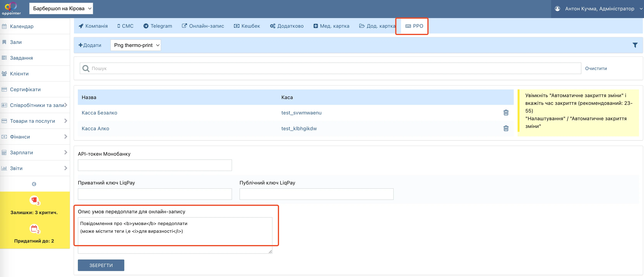Click the Залишки: 3 критич. notice

(34, 212)
